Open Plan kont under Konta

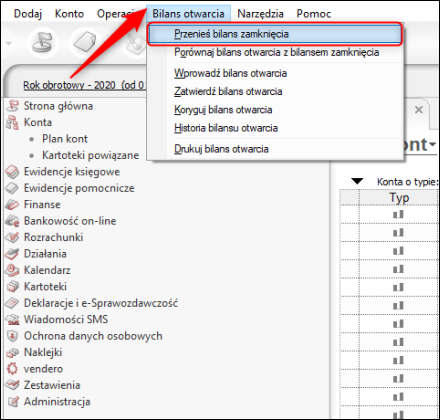pyautogui.click(x=65, y=139)
